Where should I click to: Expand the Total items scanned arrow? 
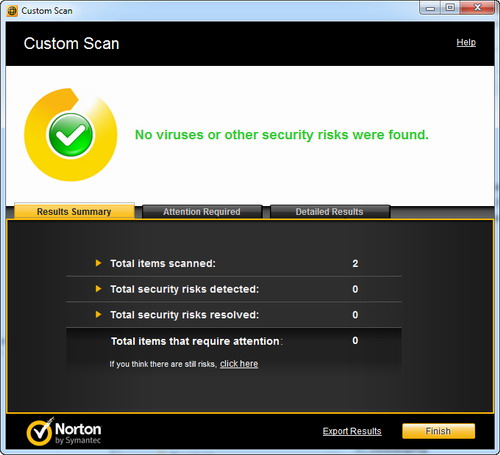click(98, 263)
